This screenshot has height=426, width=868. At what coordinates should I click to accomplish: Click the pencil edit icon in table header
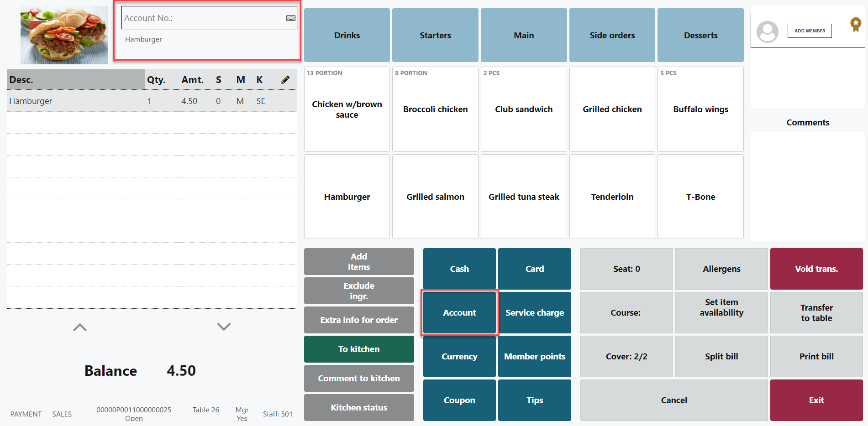coord(285,80)
